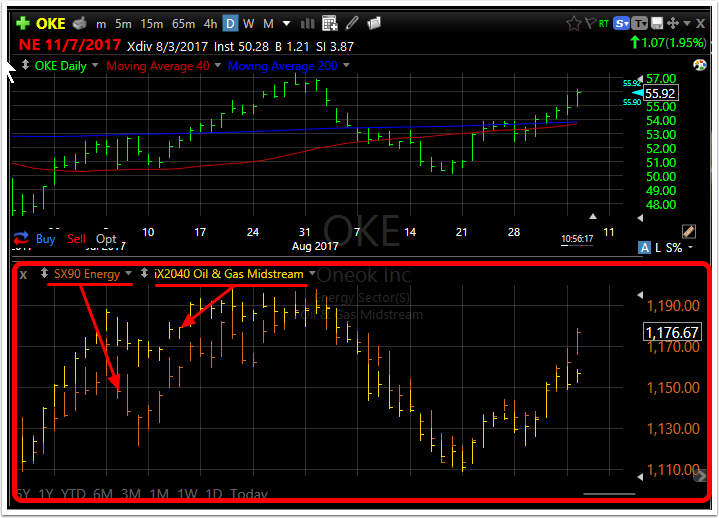Viewport: 719px width, 518px height.
Task: Click the arrow beside 1,190.00 on the lower scale
Action: tap(640, 295)
